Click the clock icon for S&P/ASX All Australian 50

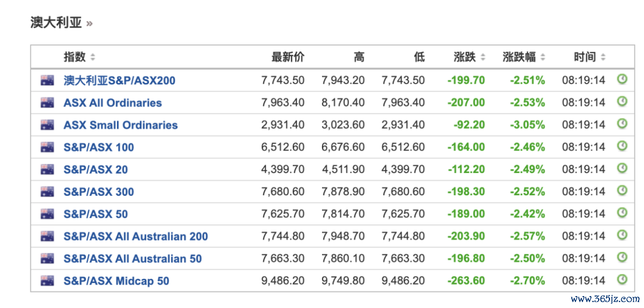pyautogui.click(x=622, y=257)
